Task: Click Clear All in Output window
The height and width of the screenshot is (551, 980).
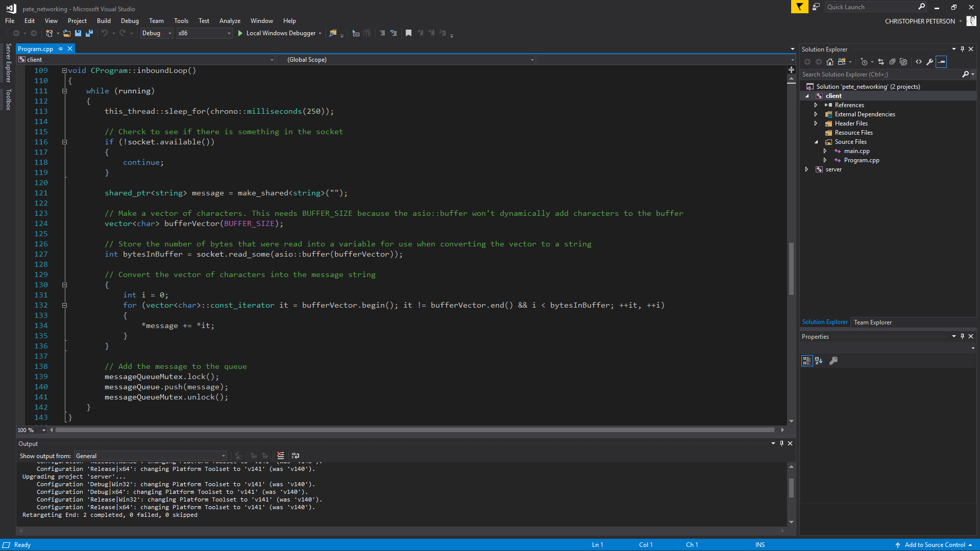Action: (x=280, y=456)
